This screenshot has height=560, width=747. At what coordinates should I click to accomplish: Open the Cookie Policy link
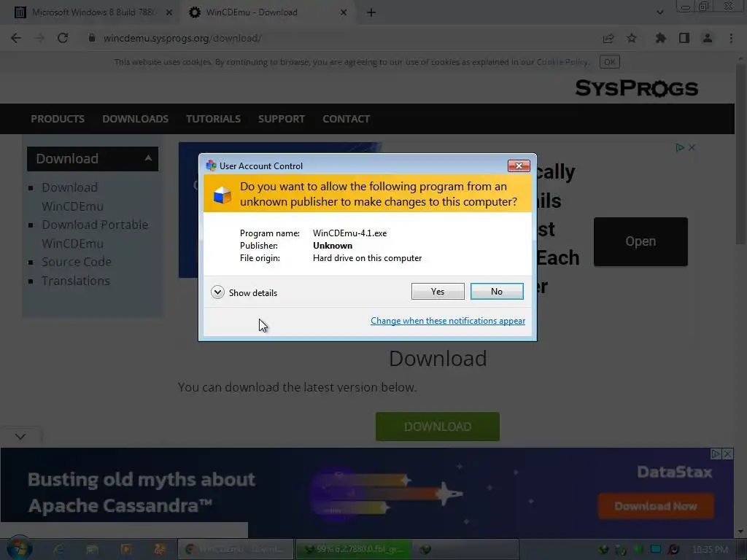[x=562, y=62]
